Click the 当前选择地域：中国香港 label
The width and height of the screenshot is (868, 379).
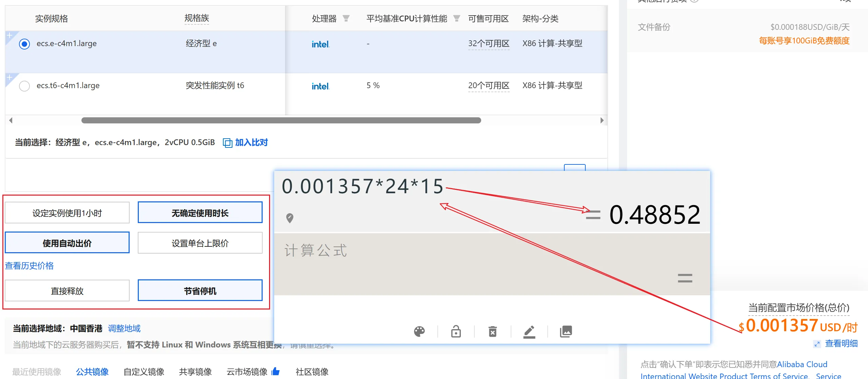click(58, 328)
